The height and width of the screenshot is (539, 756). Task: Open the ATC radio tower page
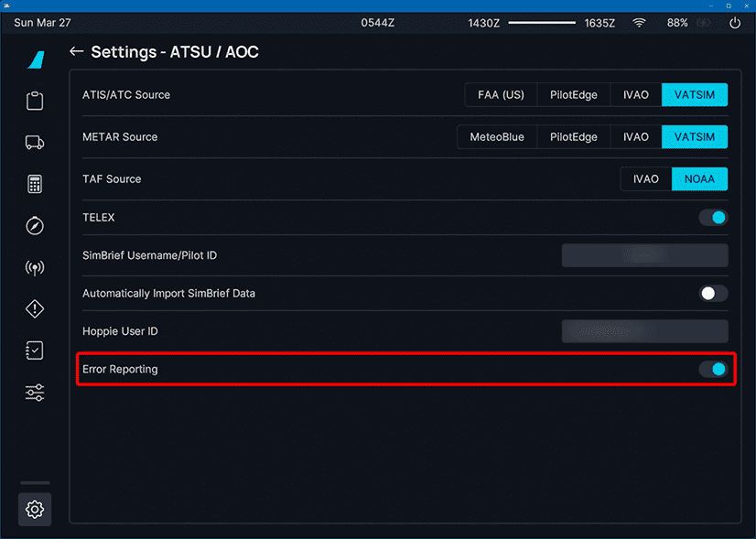pyautogui.click(x=35, y=268)
